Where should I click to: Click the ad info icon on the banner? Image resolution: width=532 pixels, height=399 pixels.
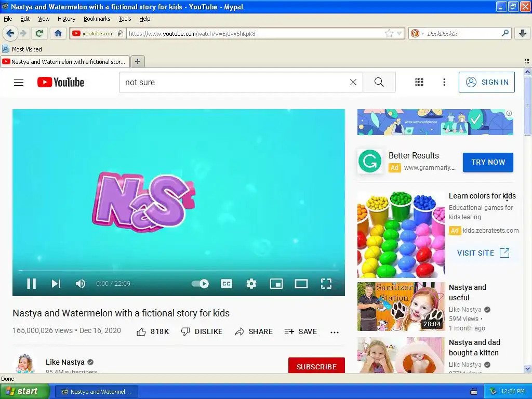pos(509,113)
